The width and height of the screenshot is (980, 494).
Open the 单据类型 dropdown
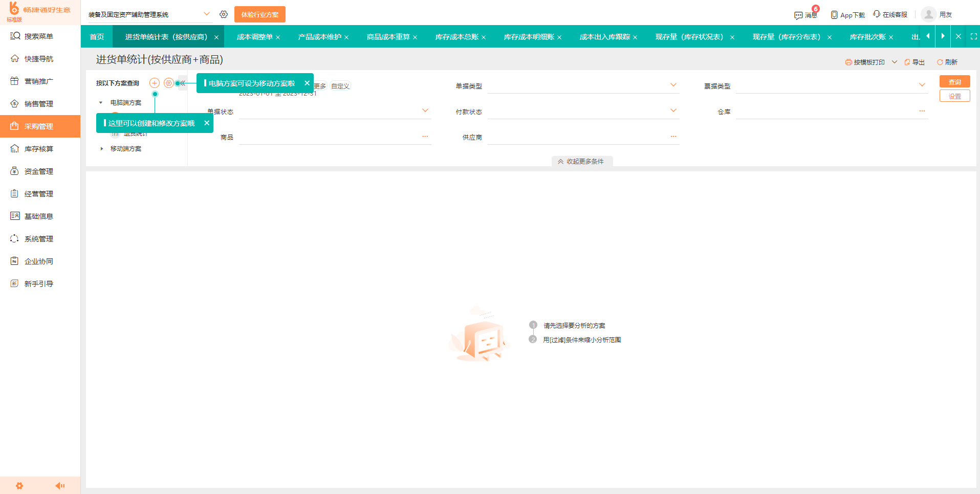pos(583,85)
